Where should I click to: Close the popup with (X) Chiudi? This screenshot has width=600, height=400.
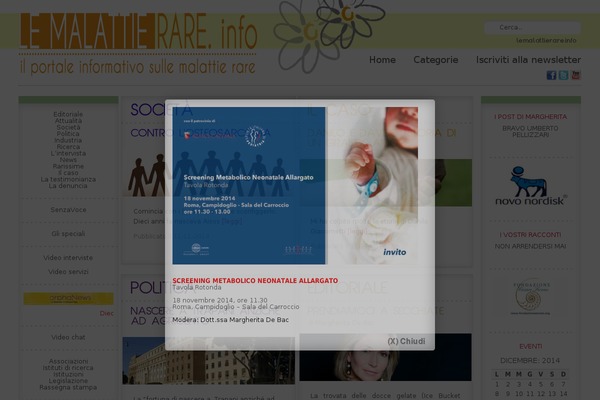pyautogui.click(x=406, y=341)
